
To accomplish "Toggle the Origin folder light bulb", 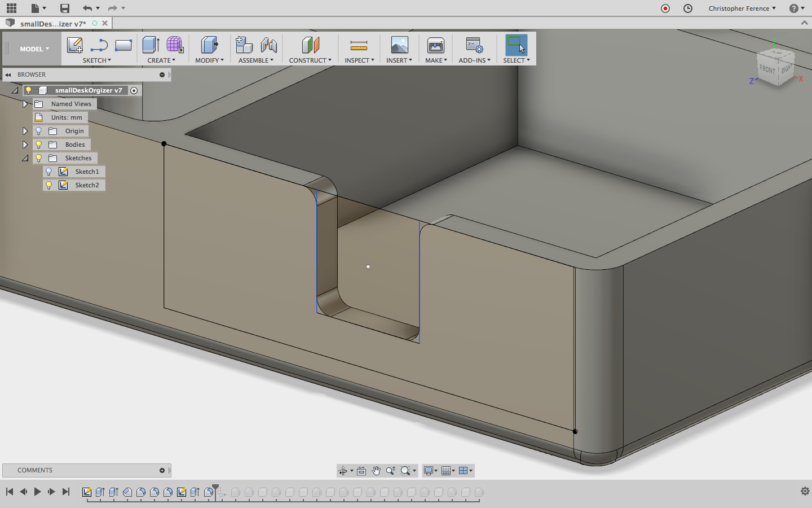I will pos(39,131).
